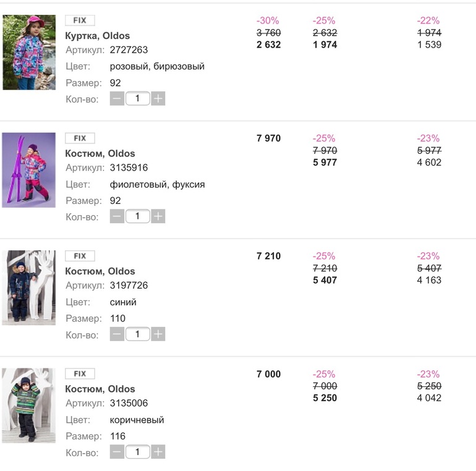Decrease quantity for suit 3197726
The image size is (476, 471).
[x=117, y=334]
